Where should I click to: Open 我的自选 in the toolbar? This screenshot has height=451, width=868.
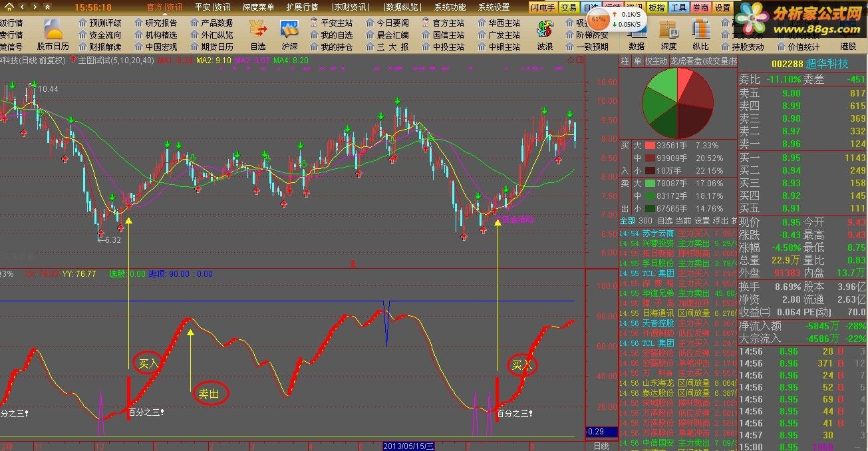pyautogui.click(x=331, y=35)
